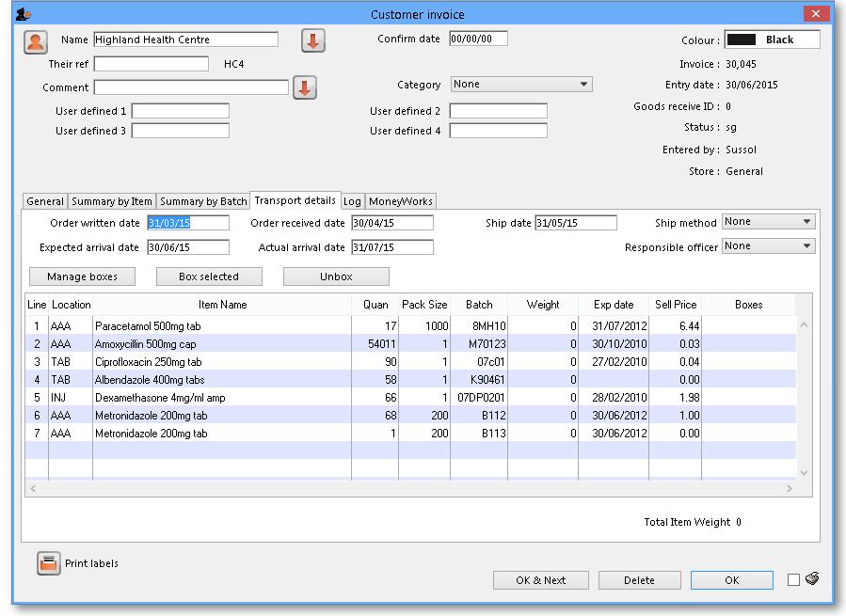846x616 pixels.
Task: Close the Customer invoice window
Action: [x=815, y=13]
